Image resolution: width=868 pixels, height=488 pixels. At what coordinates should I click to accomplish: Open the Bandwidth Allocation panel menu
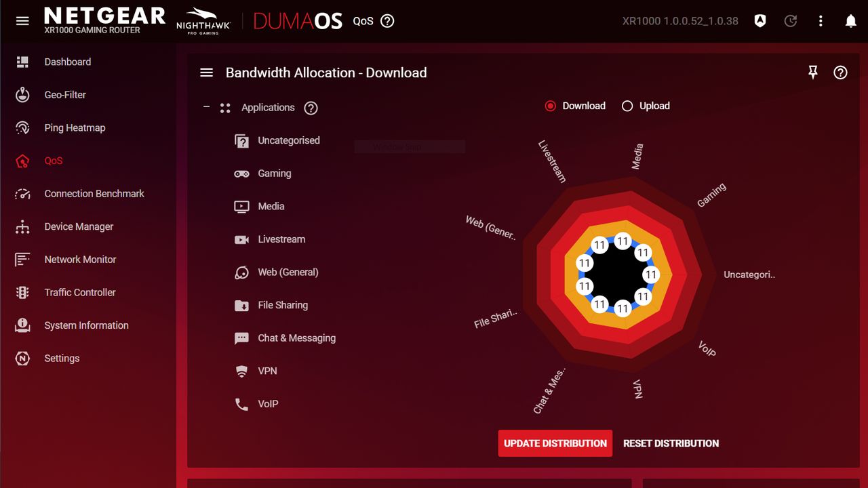[207, 73]
